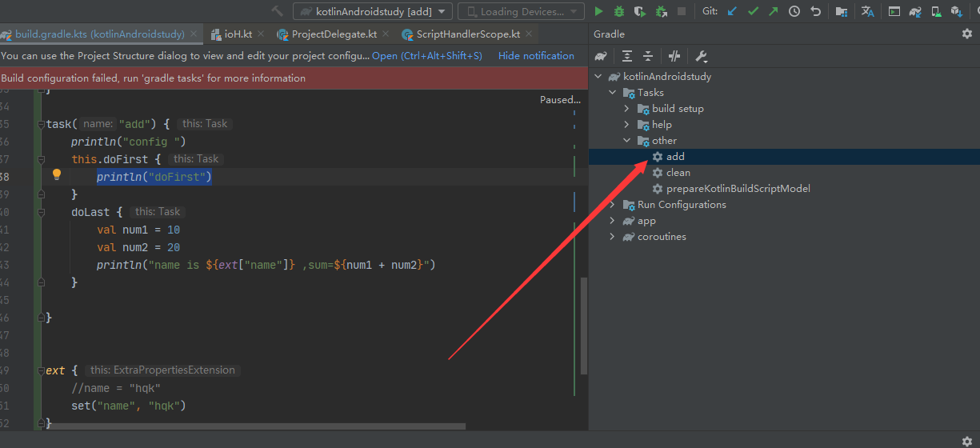This screenshot has height=448, width=980.
Task: Close the build.gradle.kts tab
Action: [194, 34]
